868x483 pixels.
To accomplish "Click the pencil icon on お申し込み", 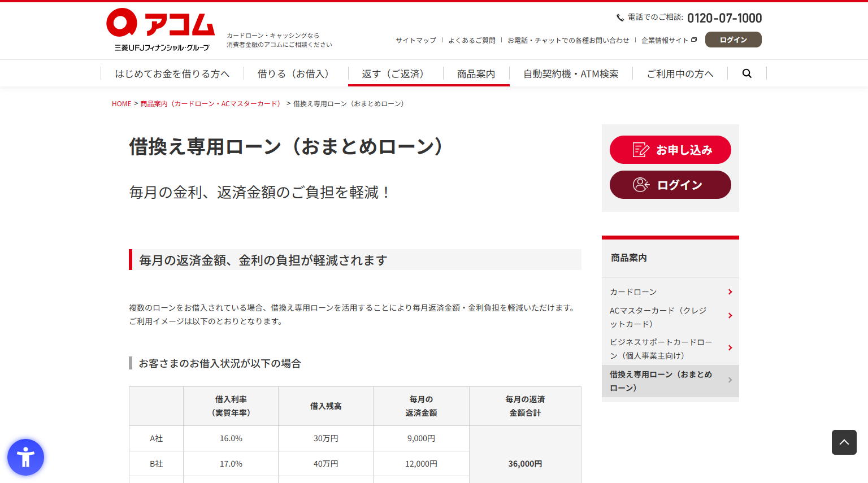I will point(641,150).
